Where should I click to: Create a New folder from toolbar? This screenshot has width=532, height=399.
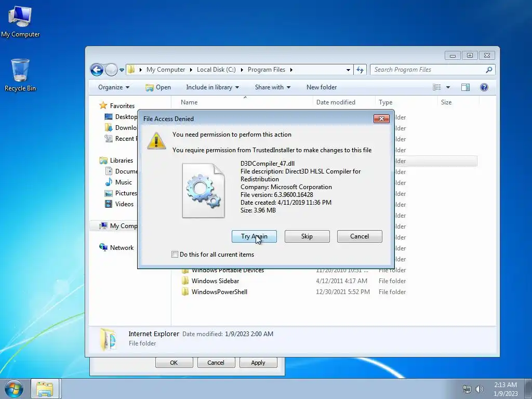[321, 87]
